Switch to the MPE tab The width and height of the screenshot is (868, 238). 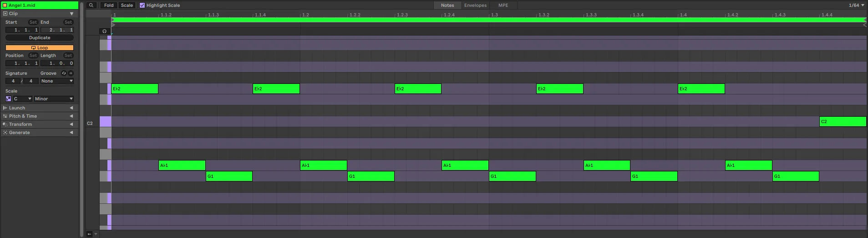click(503, 5)
